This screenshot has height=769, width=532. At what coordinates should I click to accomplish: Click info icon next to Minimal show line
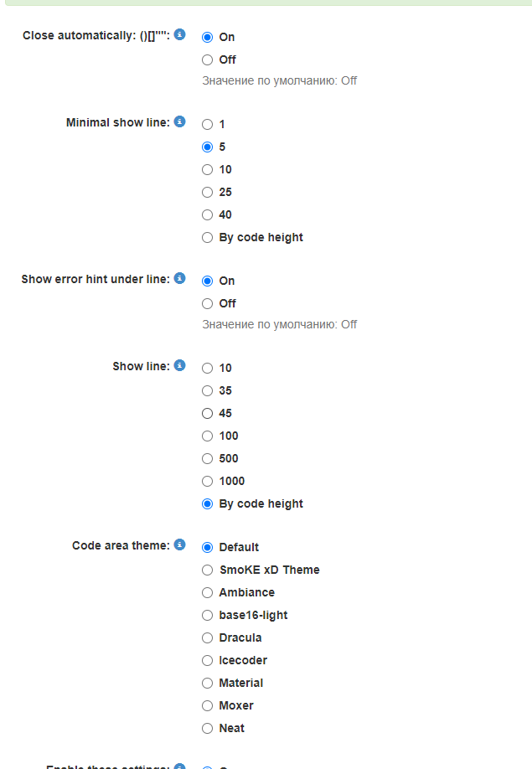point(179,122)
